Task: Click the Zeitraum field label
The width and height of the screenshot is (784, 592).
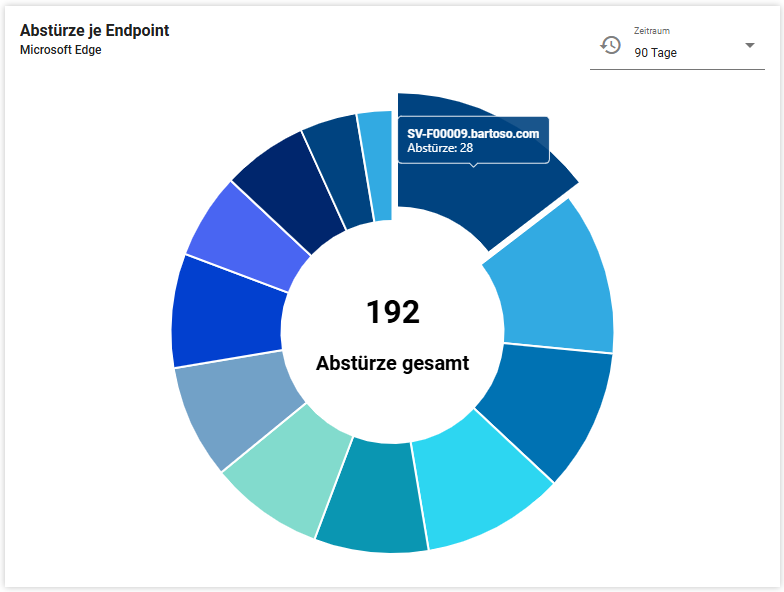Action: 650,31
